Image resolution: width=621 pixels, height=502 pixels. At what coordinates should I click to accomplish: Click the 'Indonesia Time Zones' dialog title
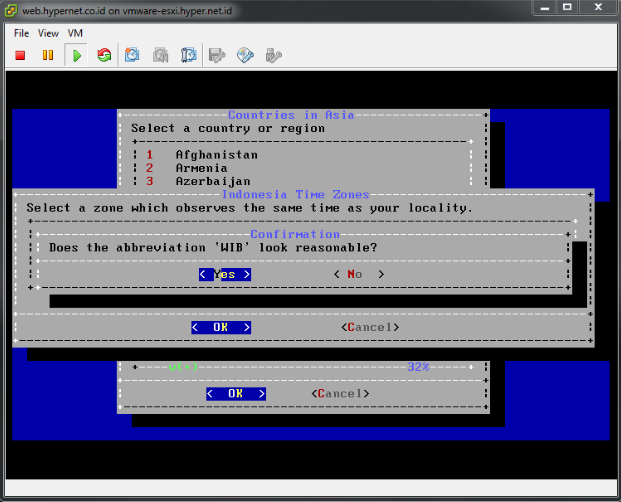(x=295, y=194)
